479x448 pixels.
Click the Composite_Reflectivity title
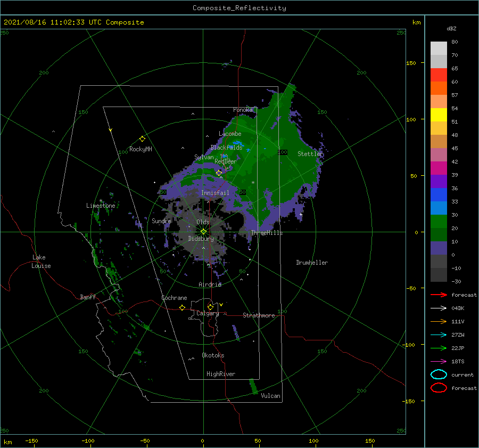tap(240, 8)
